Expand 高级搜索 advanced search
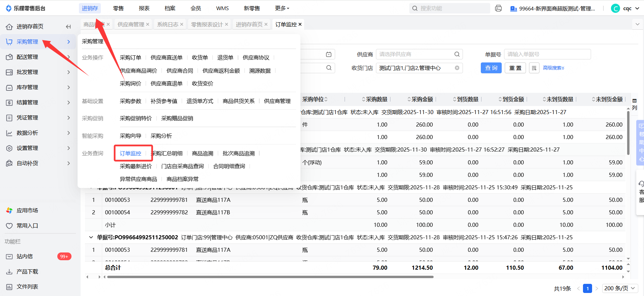This screenshot has width=644, height=296. coord(554,68)
